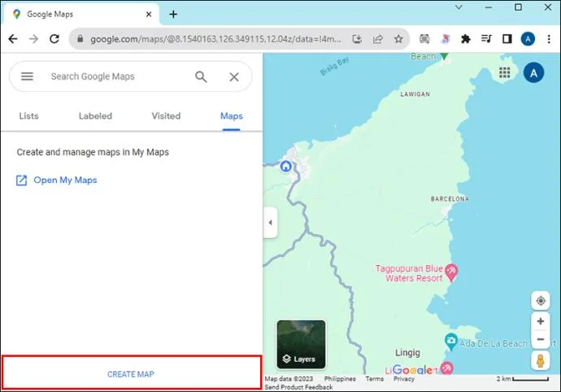
Task: Open the hamburger menu in search box
Action: tap(27, 76)
